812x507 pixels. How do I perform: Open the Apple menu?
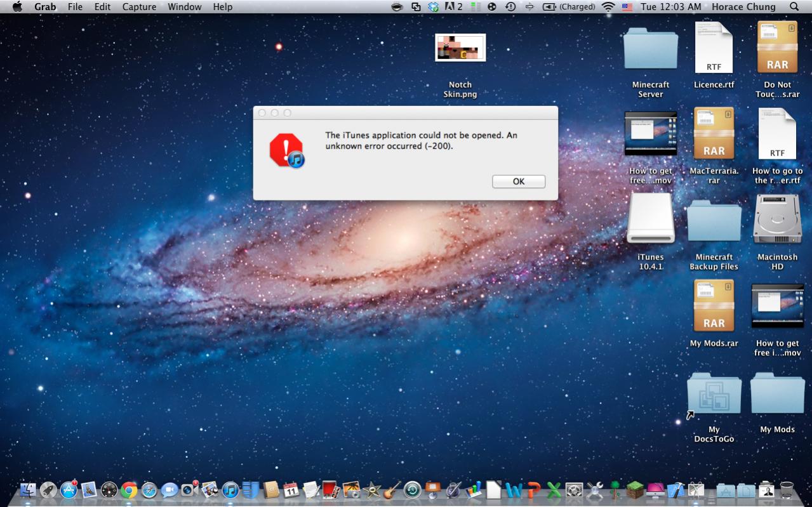(17, 7)
